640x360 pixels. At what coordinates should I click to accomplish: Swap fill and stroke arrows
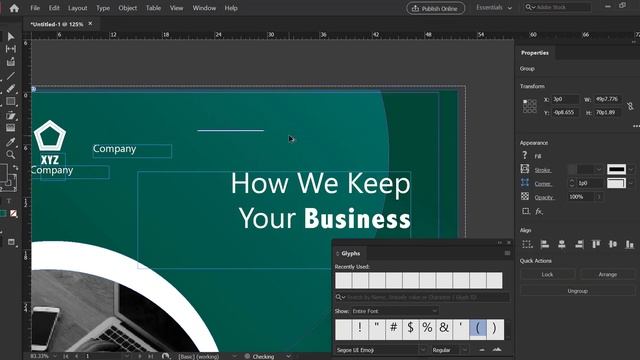coord(16,167)
